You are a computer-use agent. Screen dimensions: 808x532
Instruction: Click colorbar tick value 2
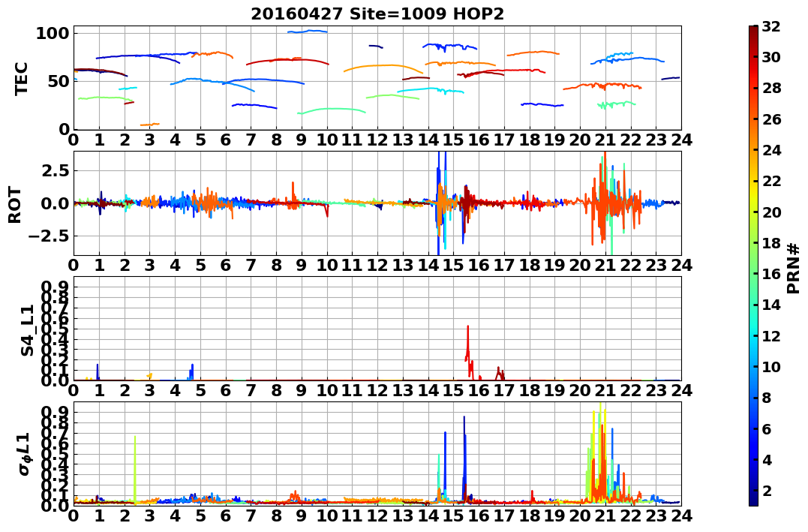(767, 490)
